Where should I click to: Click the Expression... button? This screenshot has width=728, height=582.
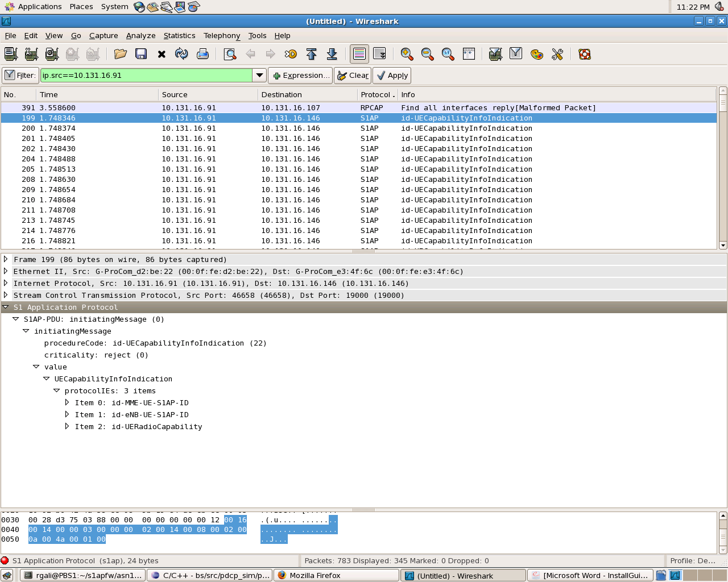pos(300,75)
